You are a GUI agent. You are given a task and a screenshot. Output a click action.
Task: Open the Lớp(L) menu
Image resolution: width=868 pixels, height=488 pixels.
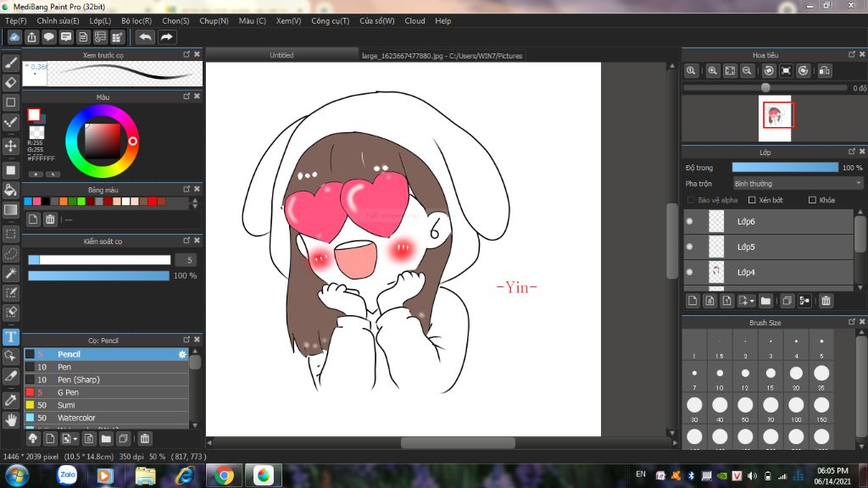100,20
